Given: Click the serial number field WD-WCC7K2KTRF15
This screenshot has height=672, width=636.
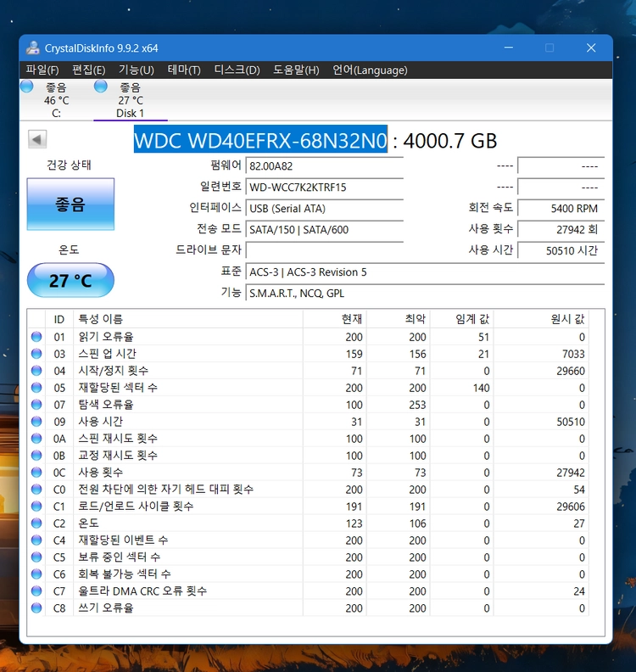Looking at the screenshot, I should click(x=324, y=188).
